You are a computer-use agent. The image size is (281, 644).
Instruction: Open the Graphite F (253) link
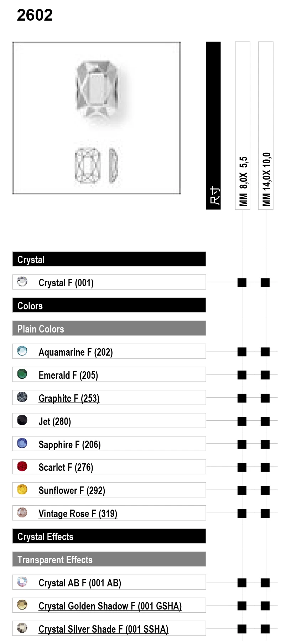[x=69, y=398]
